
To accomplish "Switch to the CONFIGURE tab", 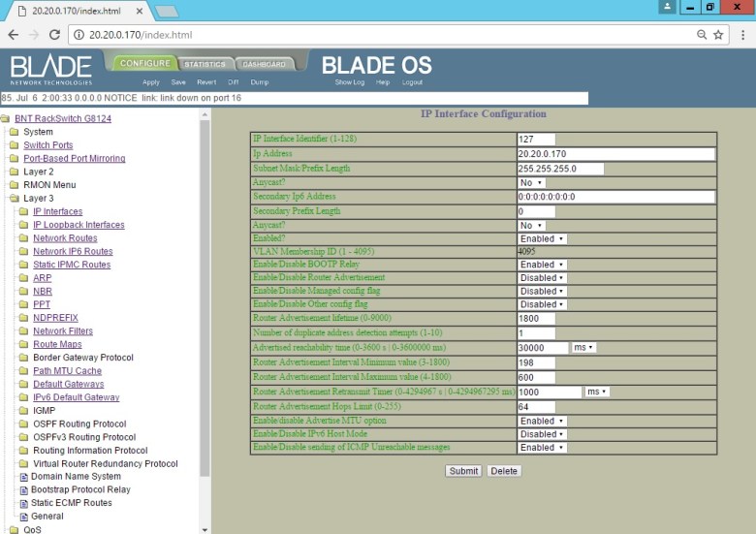I will [x=145, y=63].
